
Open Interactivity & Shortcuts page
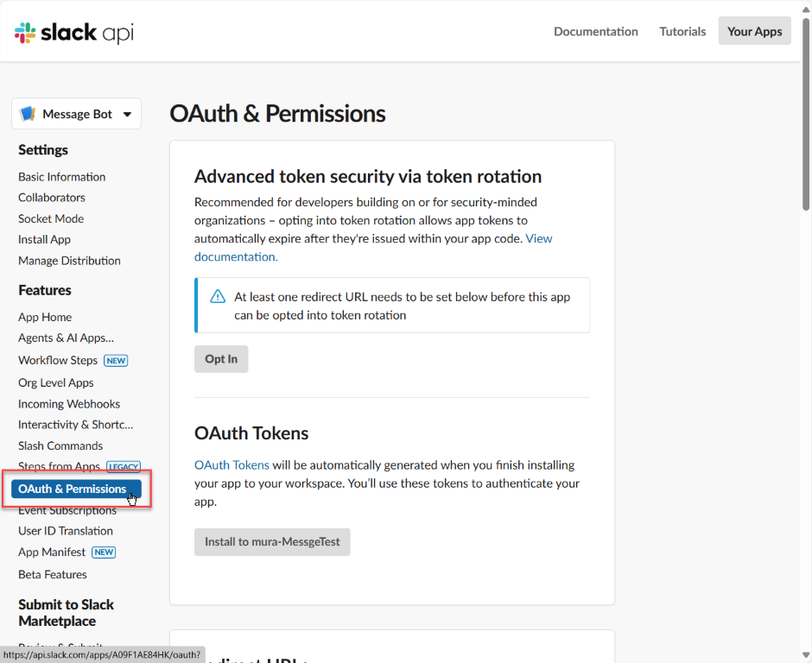76,425
